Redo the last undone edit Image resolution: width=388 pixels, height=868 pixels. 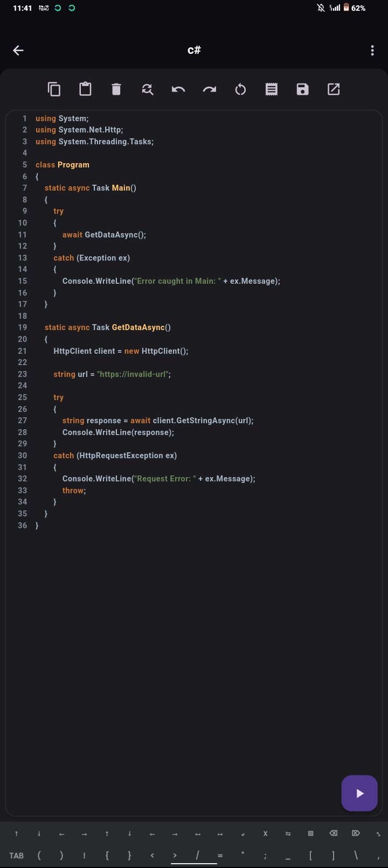[209, 89]
